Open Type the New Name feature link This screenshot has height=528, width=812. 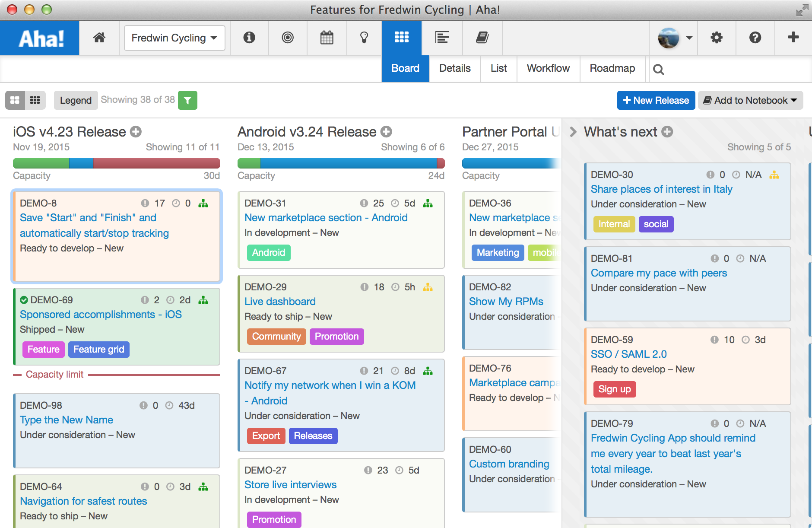tap(67, 420)
